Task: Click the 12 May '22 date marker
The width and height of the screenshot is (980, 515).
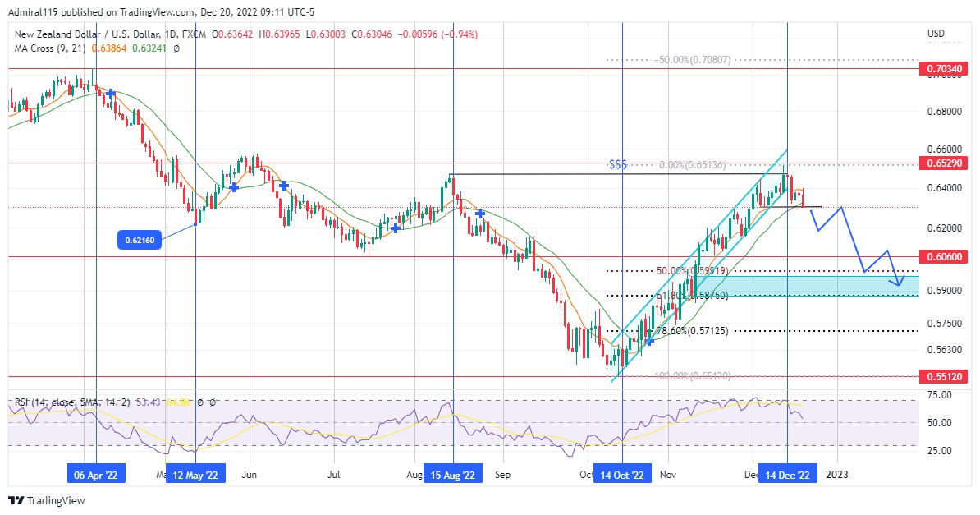Action: pyautogui.click(x=195, y=474)
